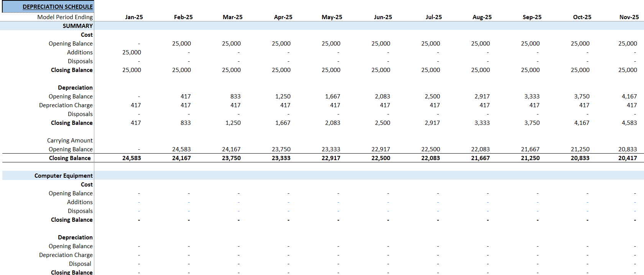Select Apr-25 Depreciation Closing Balance 1,667
Viewport: 644px width, 275px height.
(x=283, y=123)
